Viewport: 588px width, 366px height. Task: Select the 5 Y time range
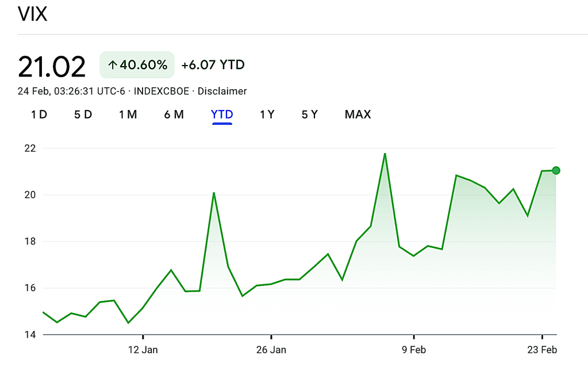(309, 115)
